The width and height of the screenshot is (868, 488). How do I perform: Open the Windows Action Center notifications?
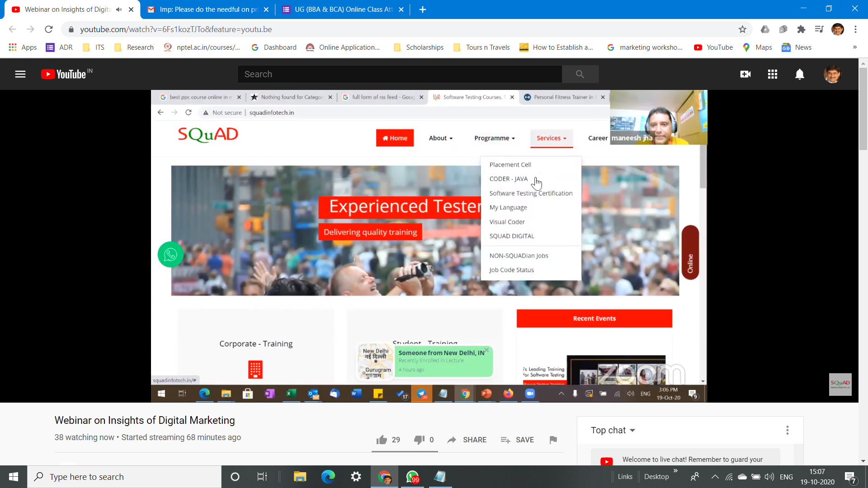click(x=850, y=477)
